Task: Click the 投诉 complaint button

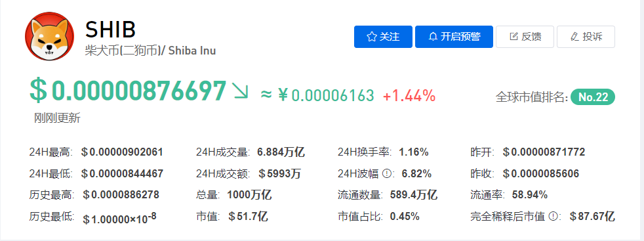Action: (586, 37)
